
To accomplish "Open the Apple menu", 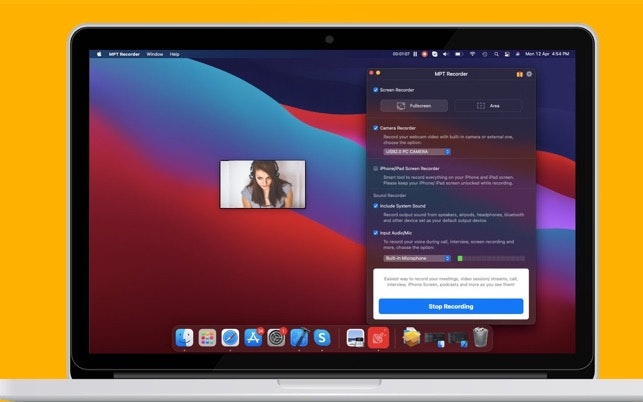I will point(99,54).
